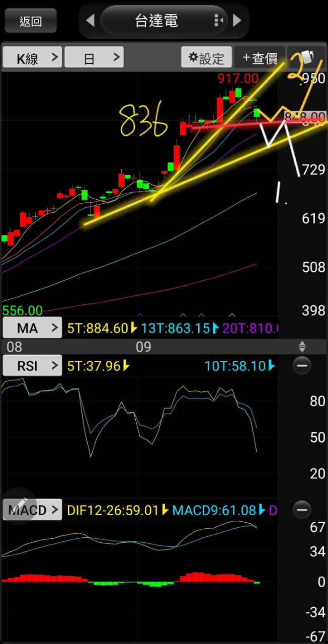
Task: Tap the 09 month marker on date axis
Action: coord(144,347)
